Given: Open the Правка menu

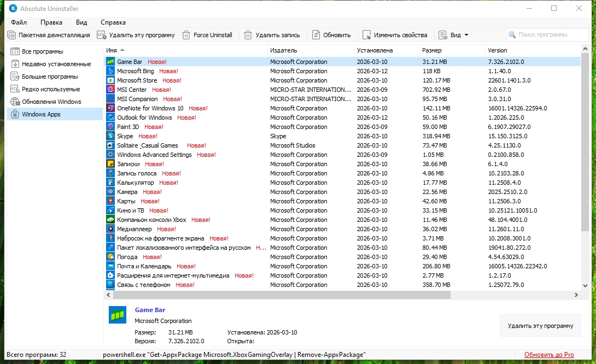Looking at the screenshot, I should tap(51, 22).
